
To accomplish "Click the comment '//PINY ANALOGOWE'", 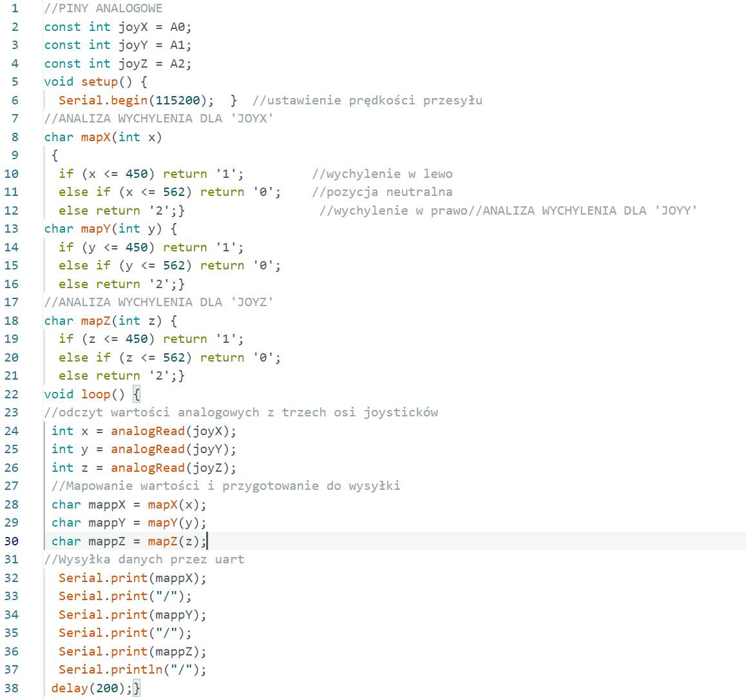I will pyautogui.click(x=103, y=8).
